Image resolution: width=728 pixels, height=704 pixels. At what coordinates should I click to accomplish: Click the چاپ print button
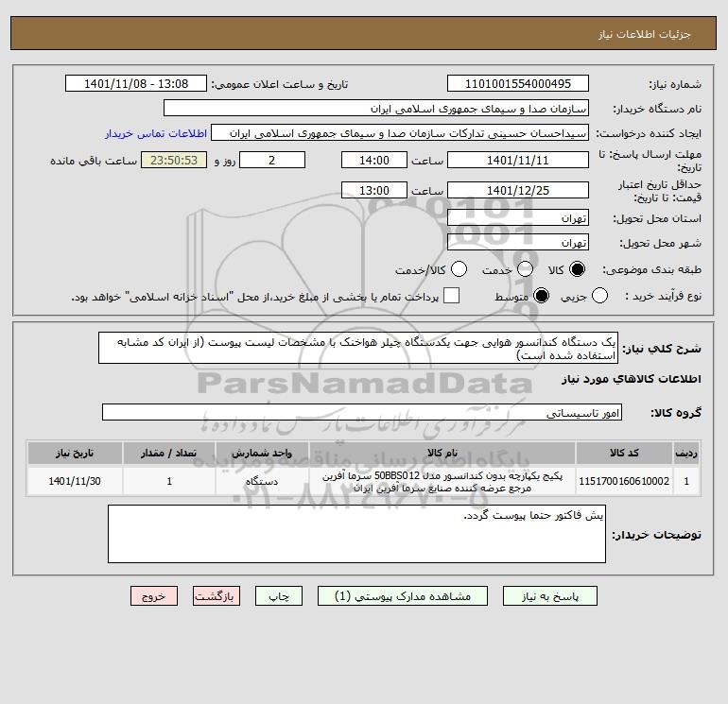[x=279, y=596]
